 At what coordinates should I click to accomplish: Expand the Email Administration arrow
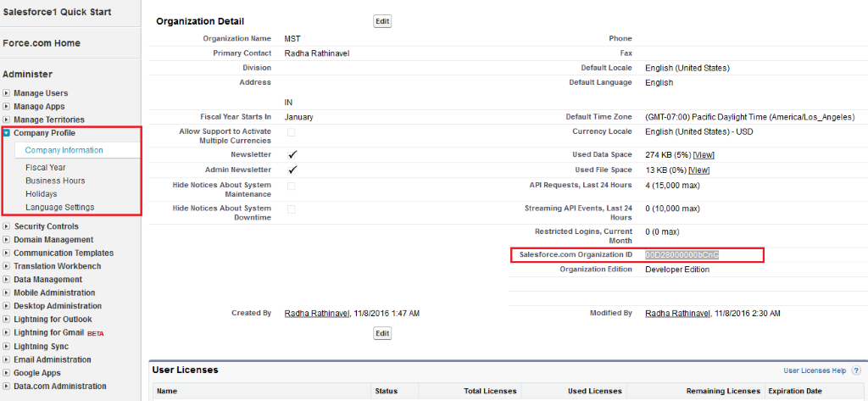(7, 359)
